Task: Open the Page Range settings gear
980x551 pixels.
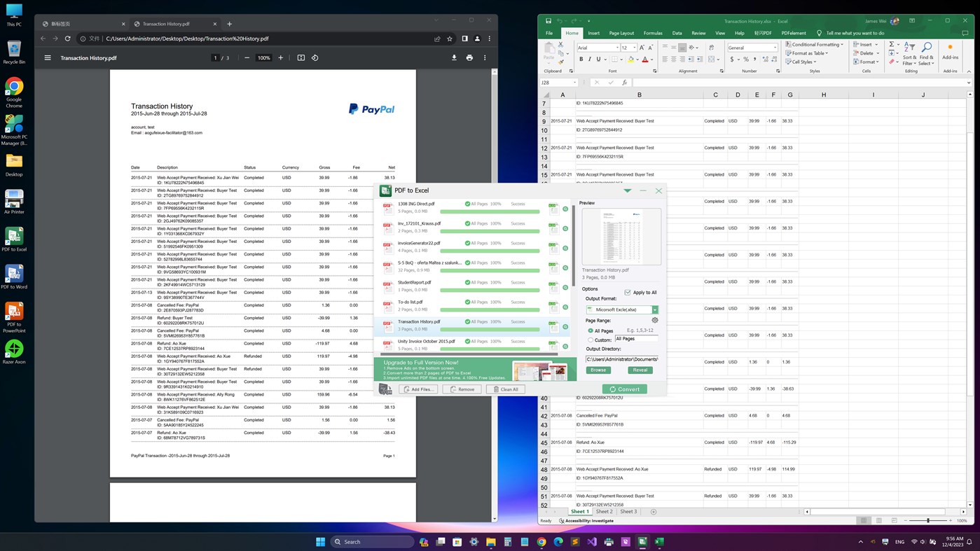Action: pyautogui.click(x=654, y=319)
